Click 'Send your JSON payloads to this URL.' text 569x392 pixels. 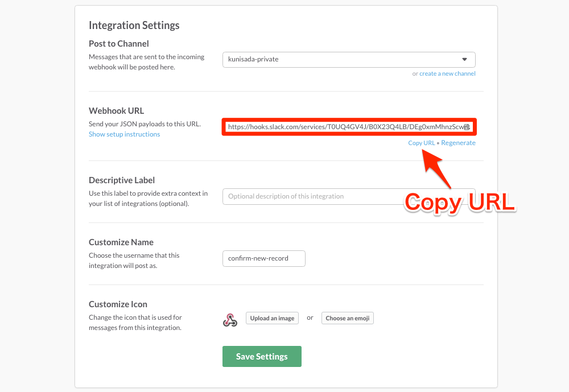click(145, 124)
